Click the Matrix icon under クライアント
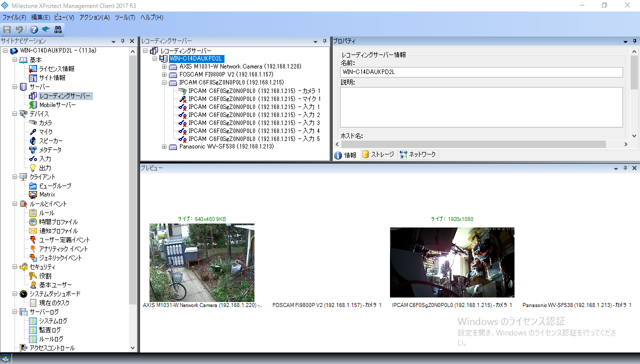The width and height of the screenshot is (640, 364). click(x=33, y=194)
